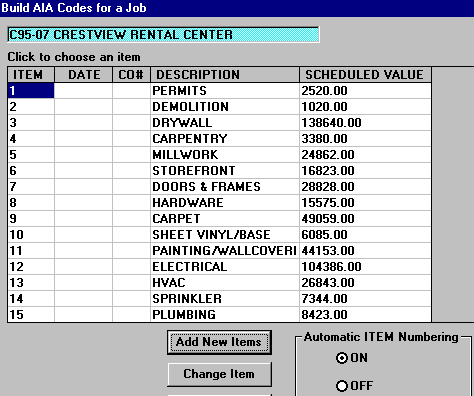Screen dimensions: 474x396
Task: Choose the CARPET item
Action: click(225, 219)
